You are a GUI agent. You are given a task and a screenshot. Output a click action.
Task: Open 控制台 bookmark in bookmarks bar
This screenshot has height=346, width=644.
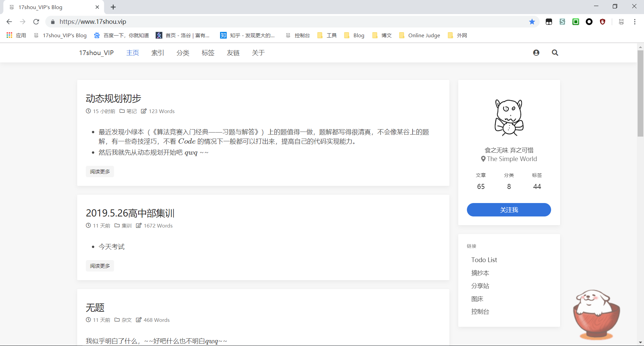[x=298, y=35]
